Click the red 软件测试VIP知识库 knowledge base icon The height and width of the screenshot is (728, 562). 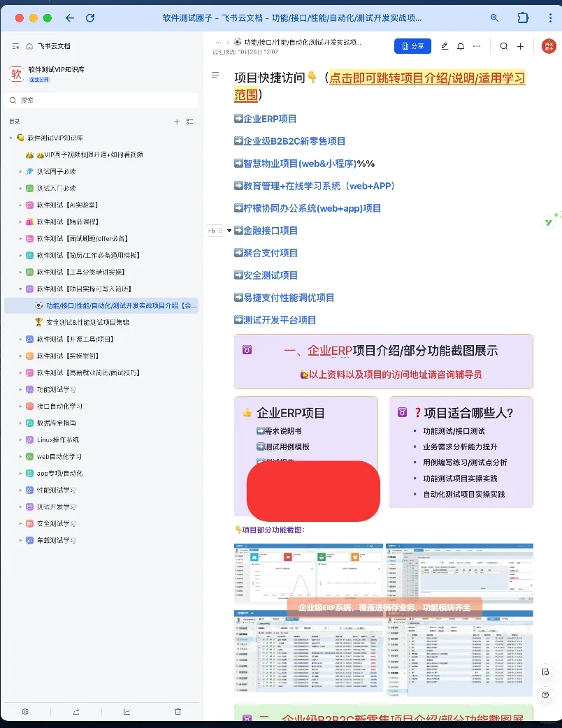click(17, 72)
